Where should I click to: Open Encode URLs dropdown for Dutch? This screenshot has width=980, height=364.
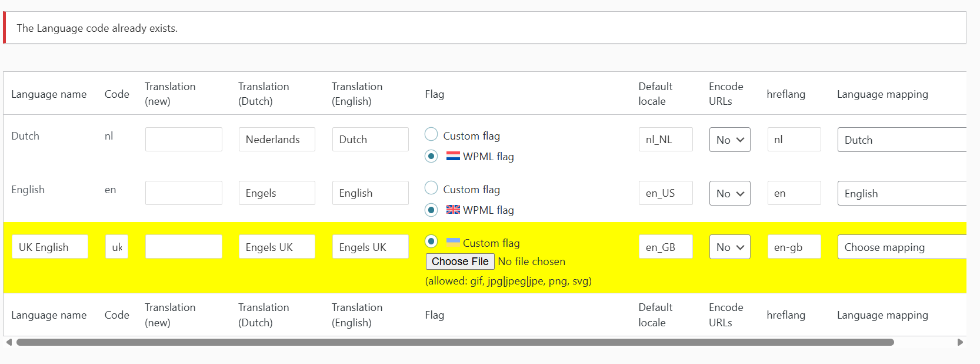(729, 140)
